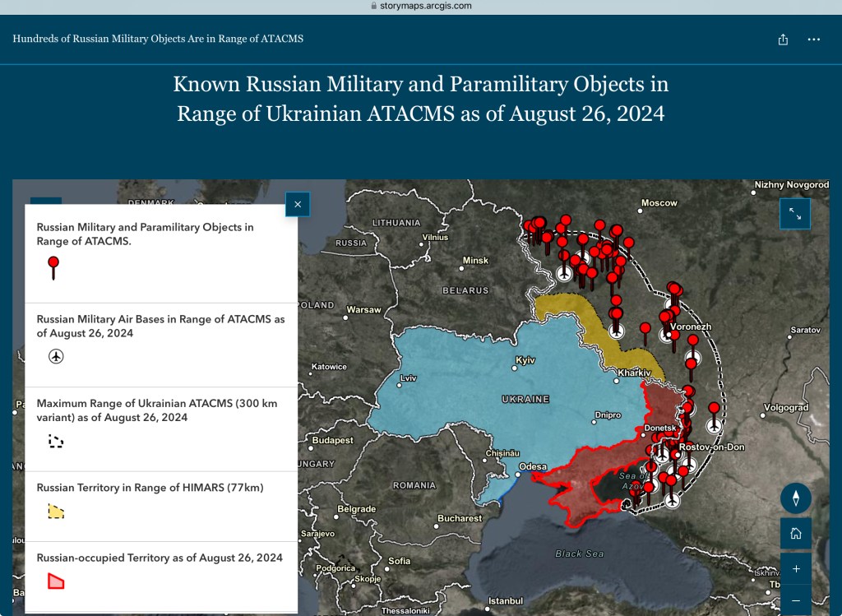Zoom out with the minus button
The height and width of the screenshot is (616, 842).
coord(795,600)
